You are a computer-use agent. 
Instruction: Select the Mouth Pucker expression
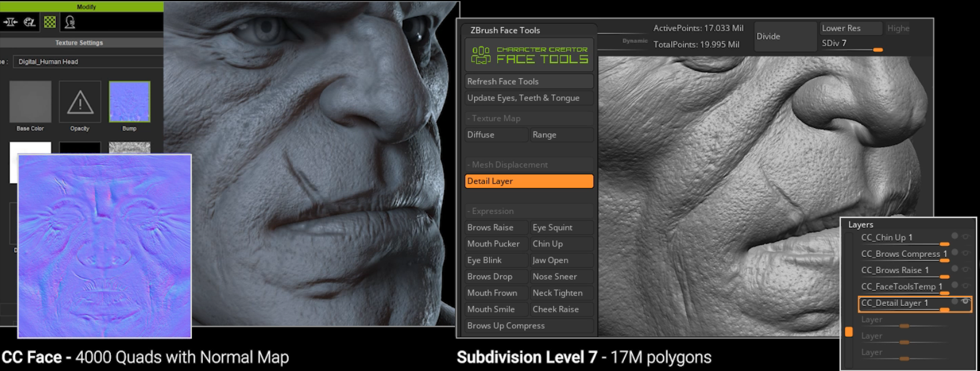(x=497, y=243)
